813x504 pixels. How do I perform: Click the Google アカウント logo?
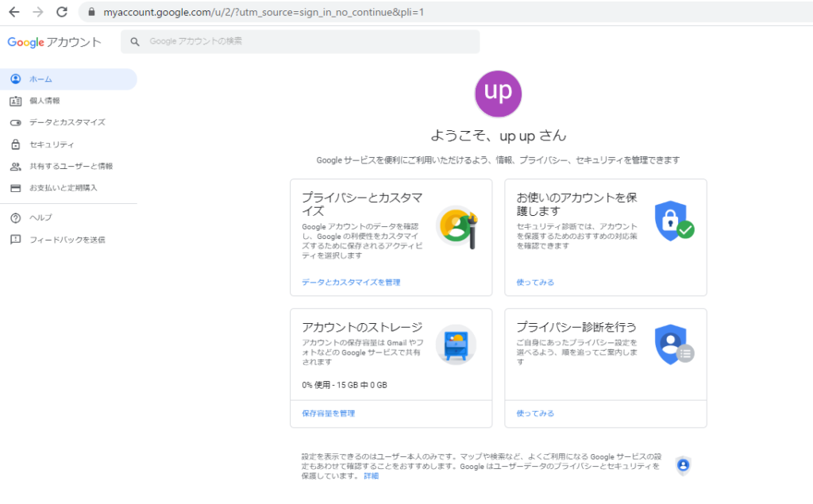[x=55, y=42]
